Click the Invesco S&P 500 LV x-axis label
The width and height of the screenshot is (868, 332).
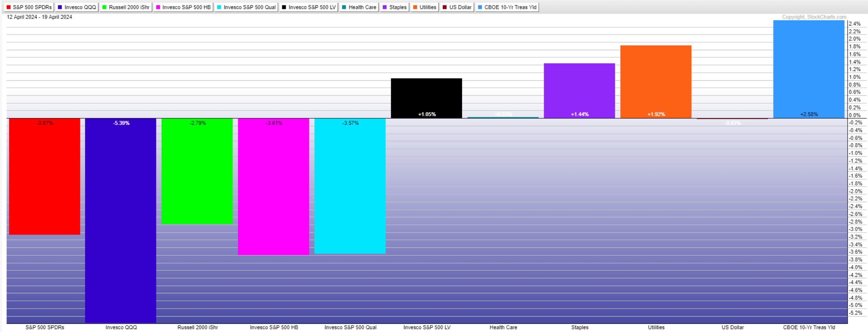(427, 327)
